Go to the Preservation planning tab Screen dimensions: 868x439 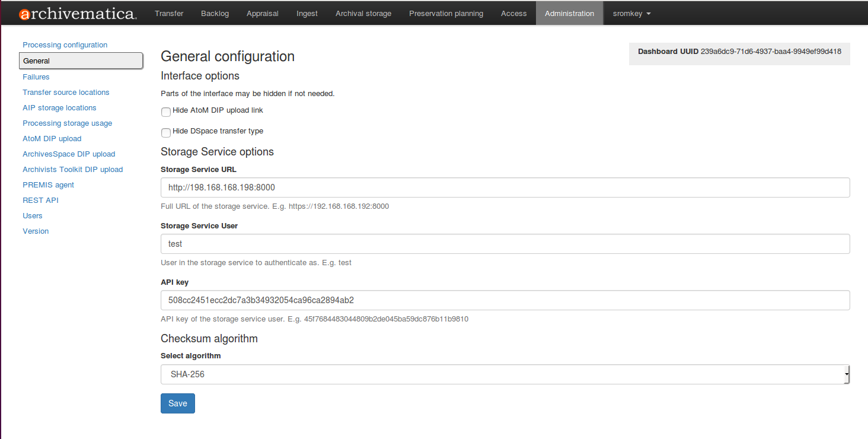point(446,14)
